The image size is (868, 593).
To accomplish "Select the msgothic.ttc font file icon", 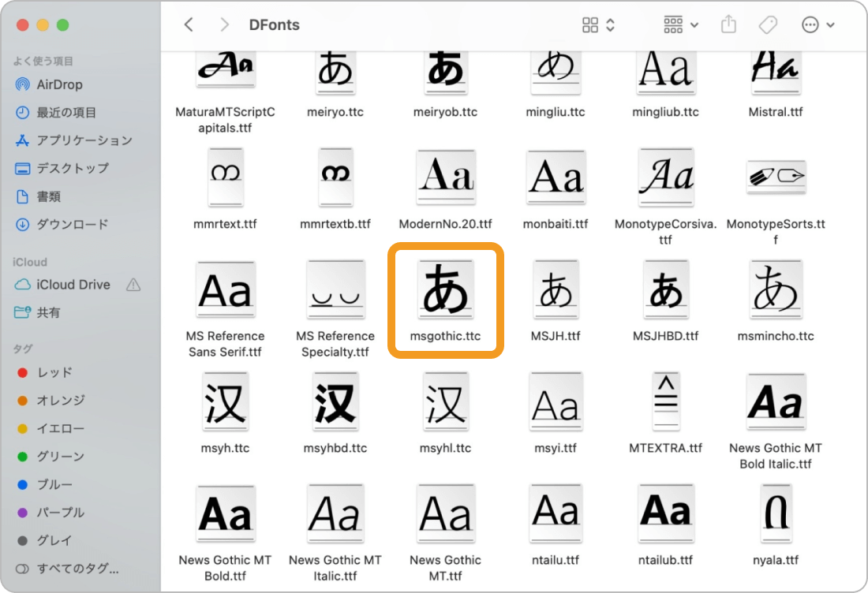I will [446, 289].
